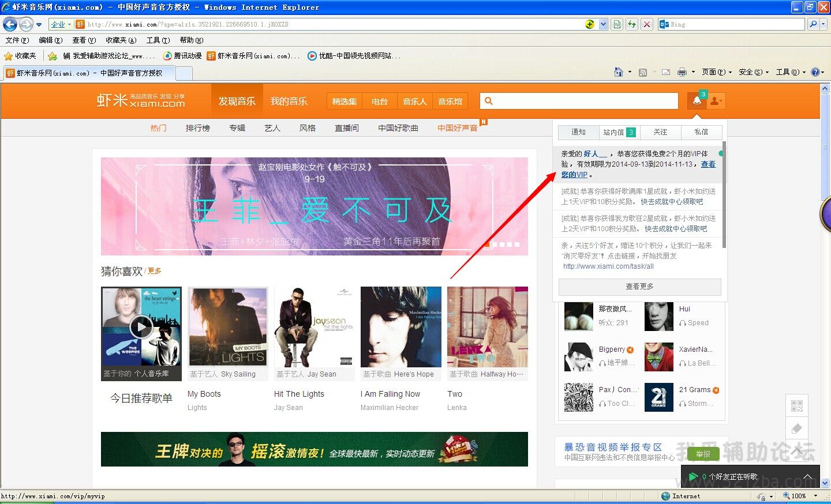Open the 页面 dropdown menu

click(x=717, y=72)
